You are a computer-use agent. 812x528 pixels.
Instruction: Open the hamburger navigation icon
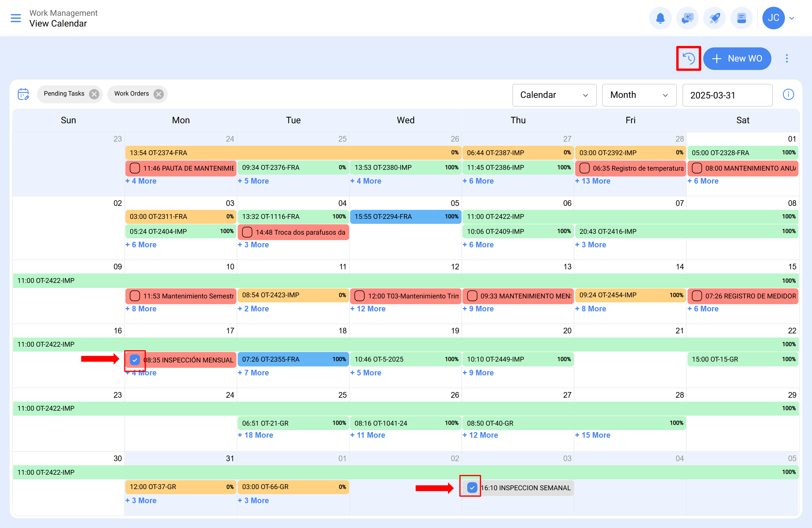click(16, 18)
